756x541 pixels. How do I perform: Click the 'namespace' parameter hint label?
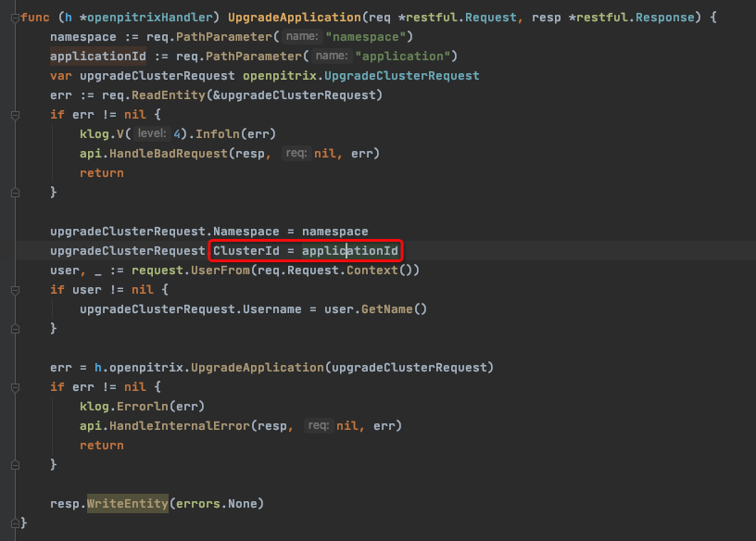(x=302, y=36)
